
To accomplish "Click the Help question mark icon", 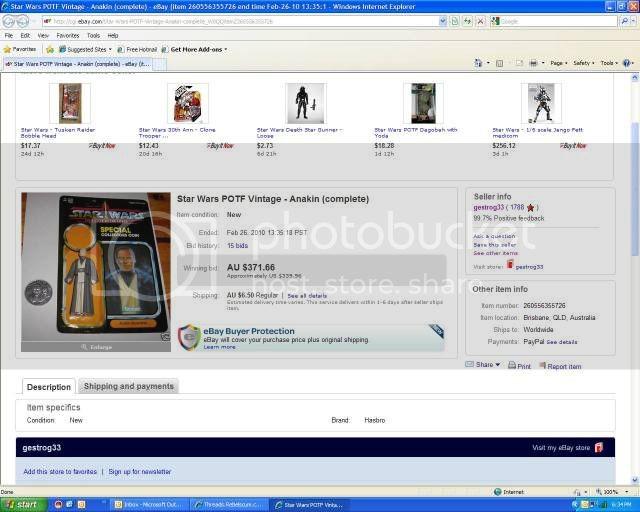I will (x=627, y=63).
